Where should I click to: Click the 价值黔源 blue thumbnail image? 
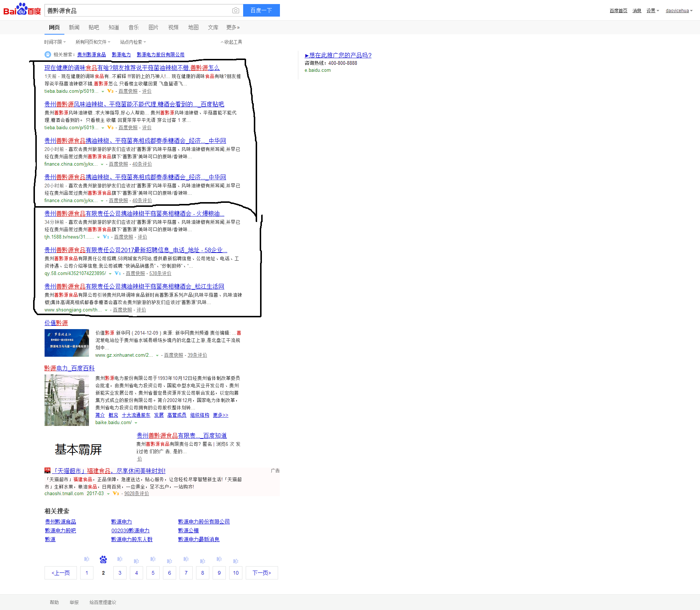click(x=67, y=343)
